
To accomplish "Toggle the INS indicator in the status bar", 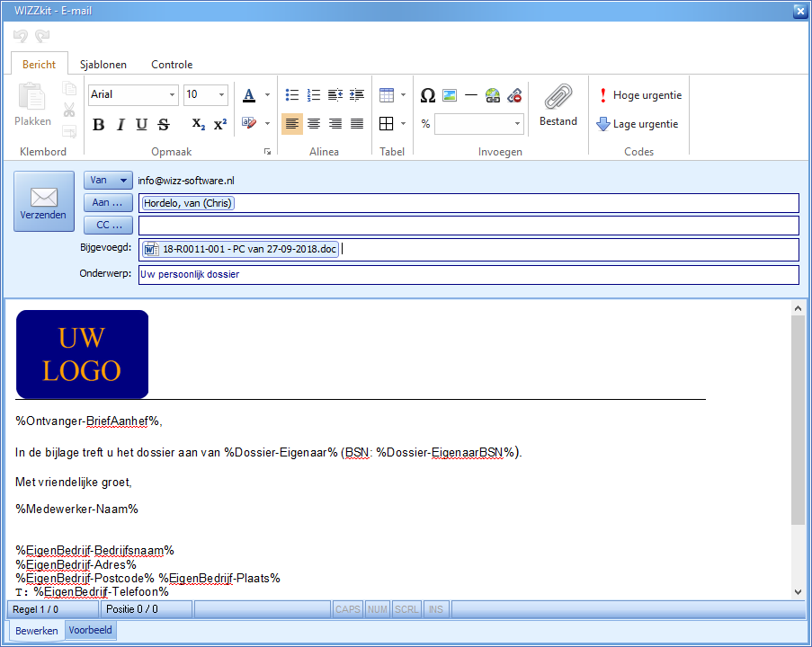I will point(435,608).
